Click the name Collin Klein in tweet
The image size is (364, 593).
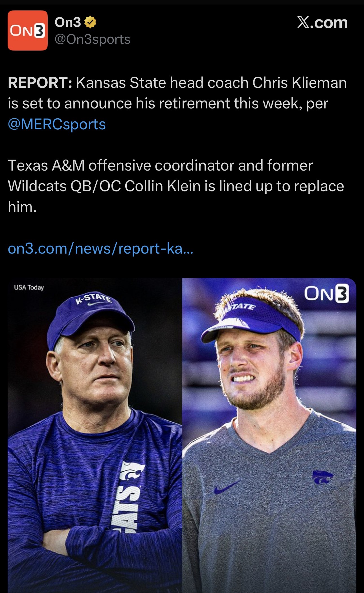[162, 186]
